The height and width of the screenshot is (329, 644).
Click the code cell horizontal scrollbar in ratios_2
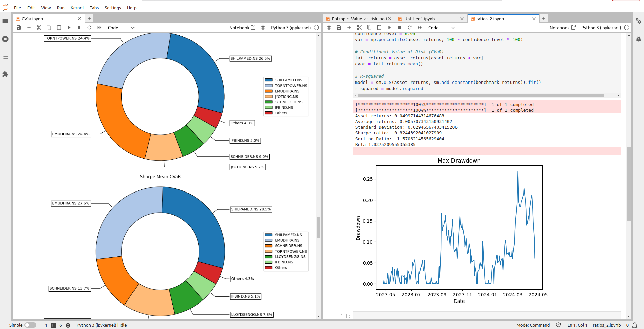[481, 95]
